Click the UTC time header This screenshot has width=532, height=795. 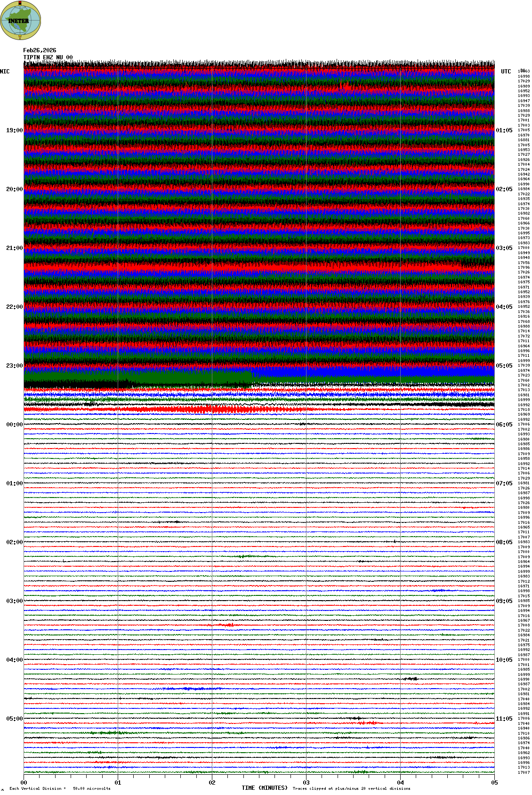tap(506, 72)
